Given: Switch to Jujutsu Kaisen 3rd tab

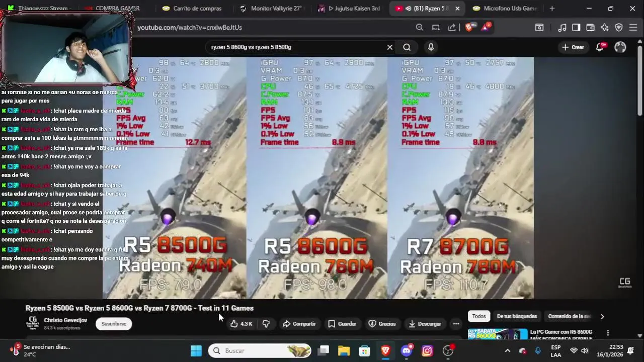Looking at the screenshot, I should pos(349,9).
